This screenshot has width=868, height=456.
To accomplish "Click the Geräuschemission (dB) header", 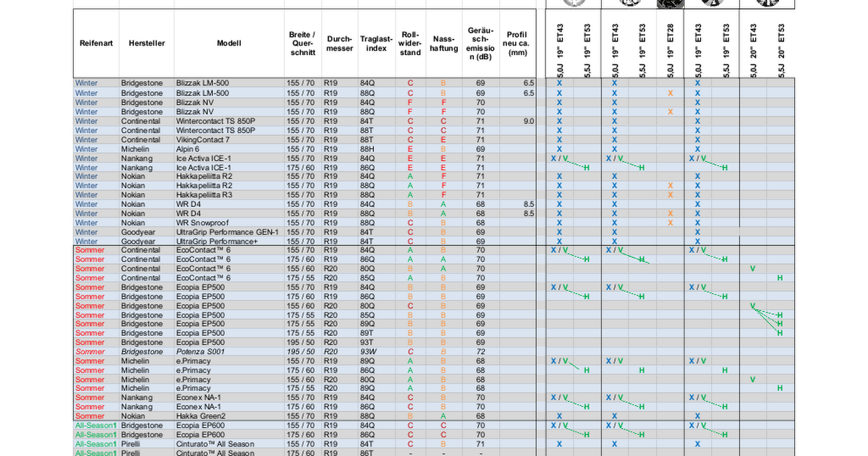I will tap(480, 43).
